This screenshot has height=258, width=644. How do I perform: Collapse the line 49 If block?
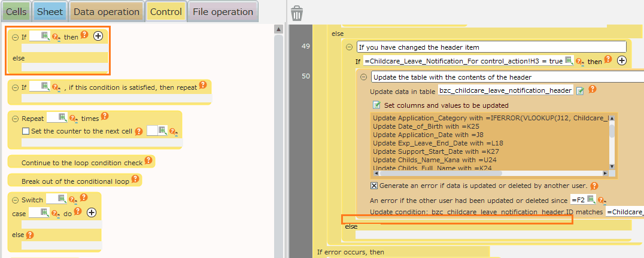click(350, 47)
